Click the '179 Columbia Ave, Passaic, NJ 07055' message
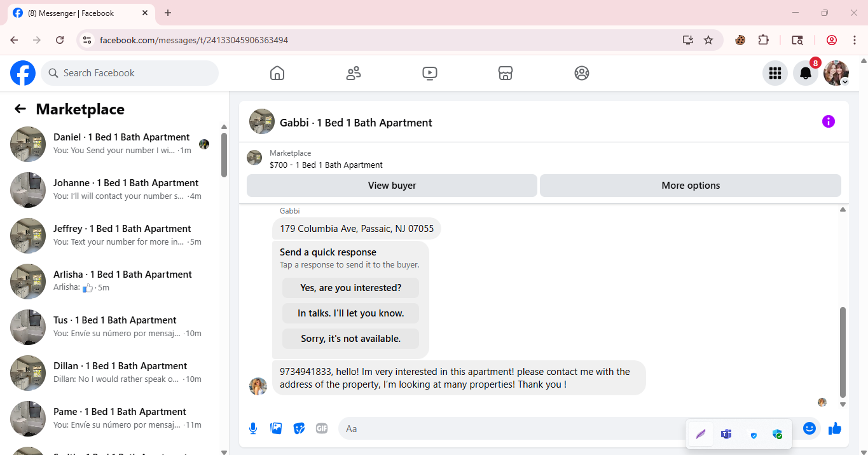The image size is (868, 455). pos(357,229)
